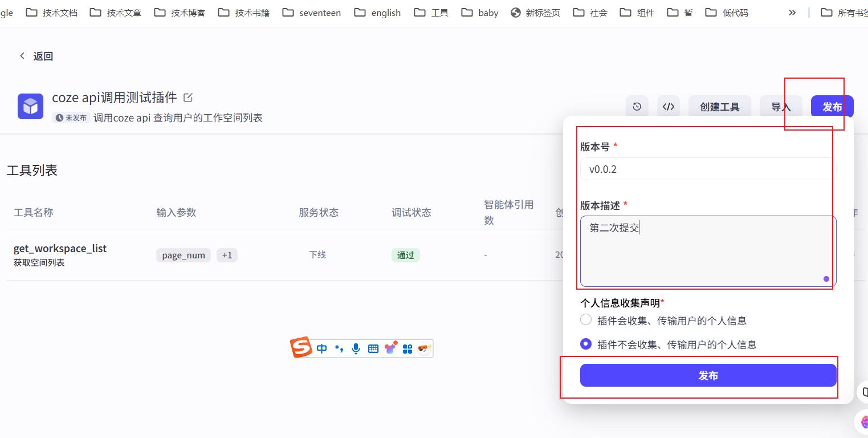
Task: Click the Sogou S logo icon
Action: (x=301, y=348)
